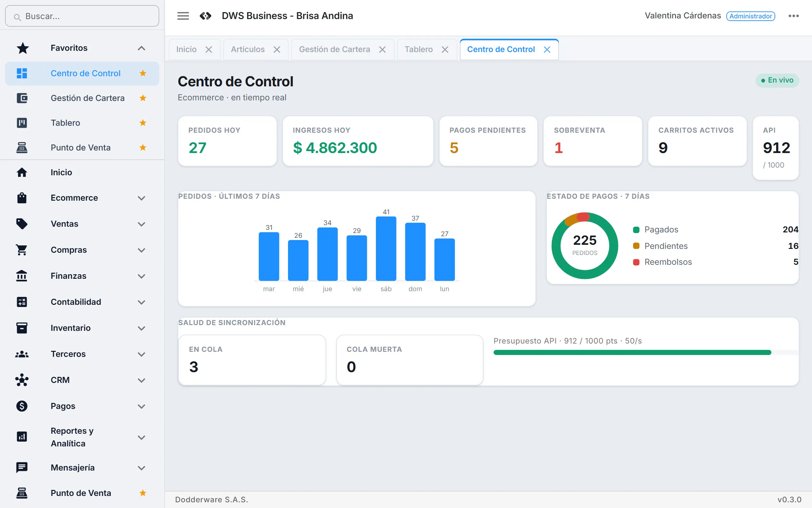Collapse the Favoritos section chevron
Viewport: 812px width, 508px height.
coord(141,48)
